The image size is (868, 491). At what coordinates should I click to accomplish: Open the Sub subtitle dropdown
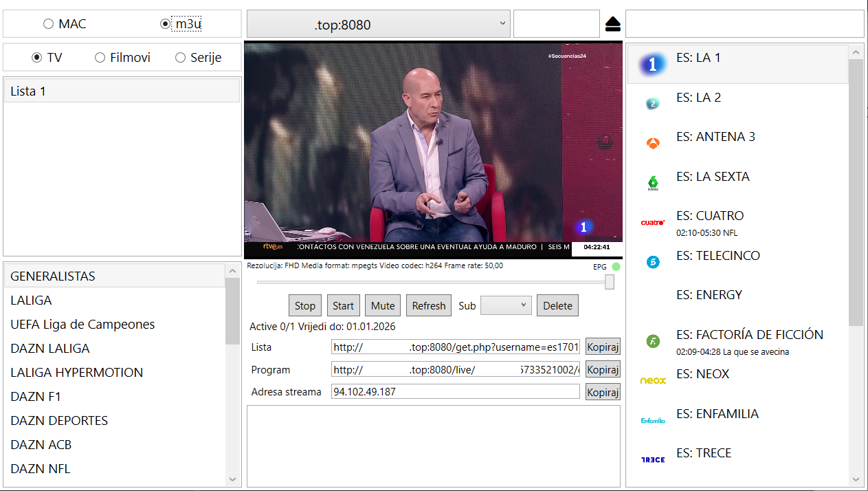(506, 305)
